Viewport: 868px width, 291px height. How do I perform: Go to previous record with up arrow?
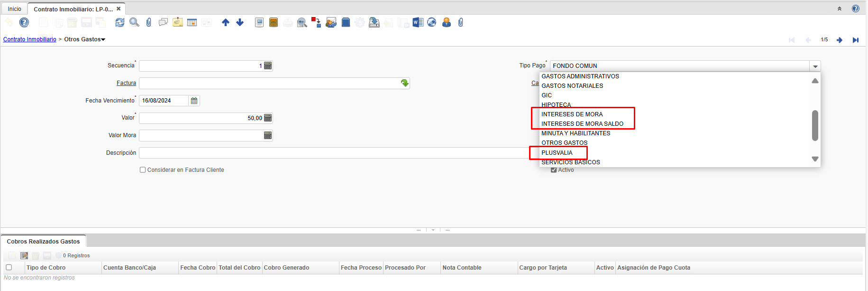(x=226, y=22)
